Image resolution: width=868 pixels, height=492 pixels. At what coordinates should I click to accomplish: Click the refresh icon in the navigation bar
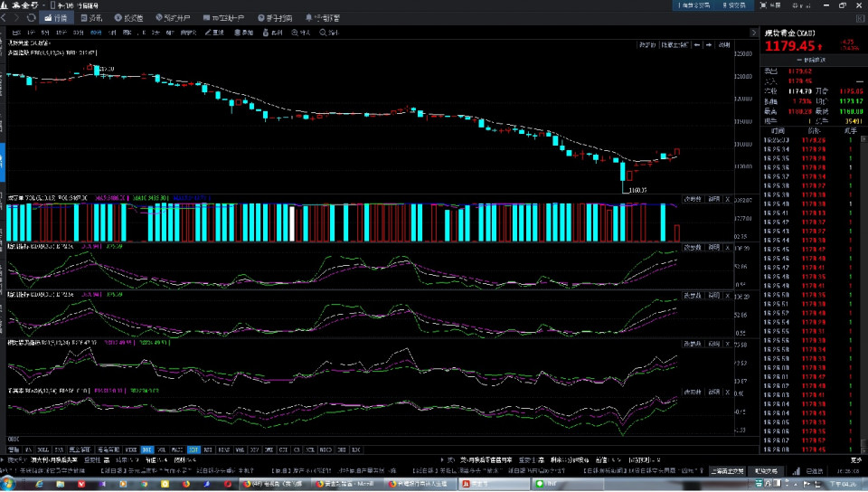[x=32, y=17]
